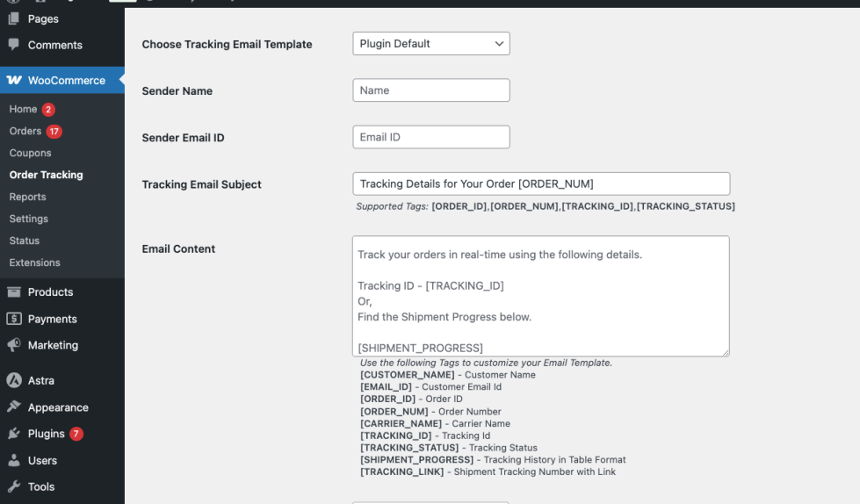Open WooCommerce Status page link
860x504 pixels.
pyautogui.click(x=24, y=241)
